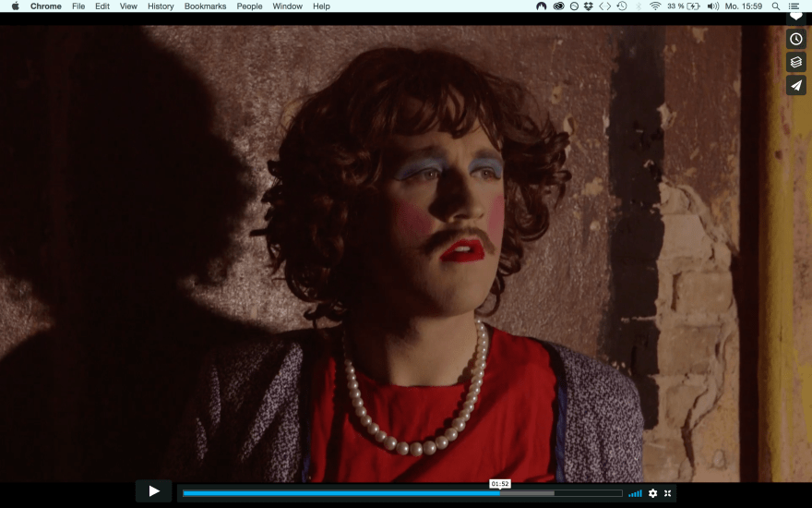Adjust the volume bars
The height and width of the screenshot is (508, 812).
[x=635, y=493]
